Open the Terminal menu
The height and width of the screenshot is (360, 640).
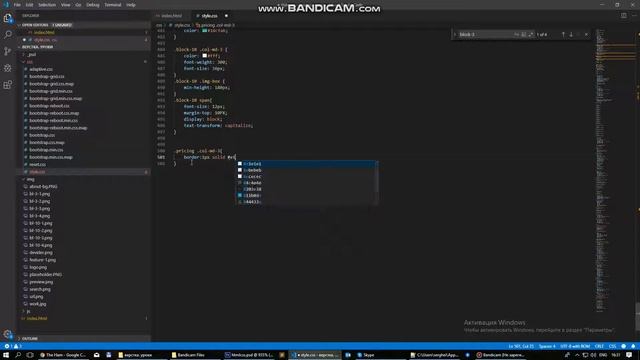pos(113,5)
